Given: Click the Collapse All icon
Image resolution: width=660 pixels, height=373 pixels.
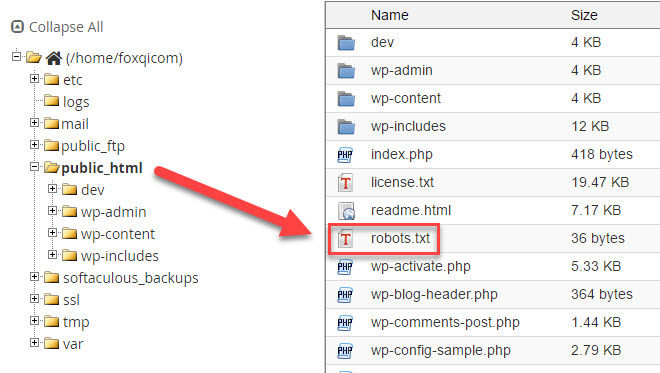Looking at the screenshot, I should click(17, 27).
